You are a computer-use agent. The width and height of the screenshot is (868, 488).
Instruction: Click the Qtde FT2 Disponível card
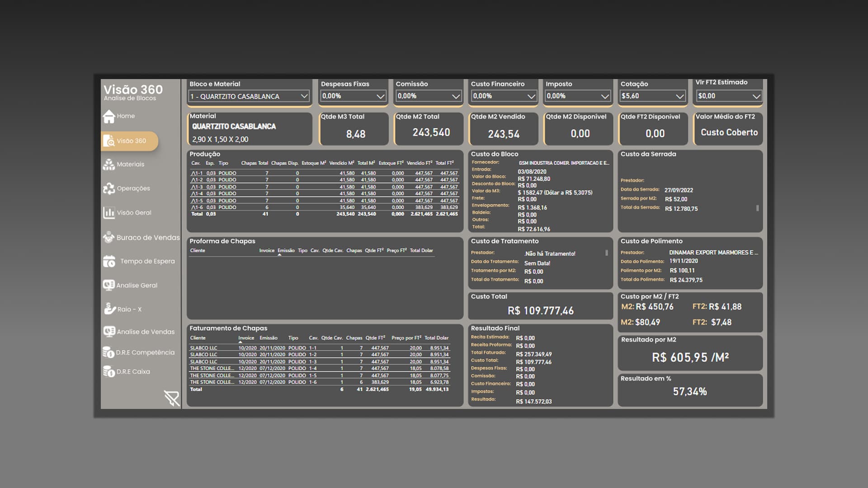click(x=653, y=129)
